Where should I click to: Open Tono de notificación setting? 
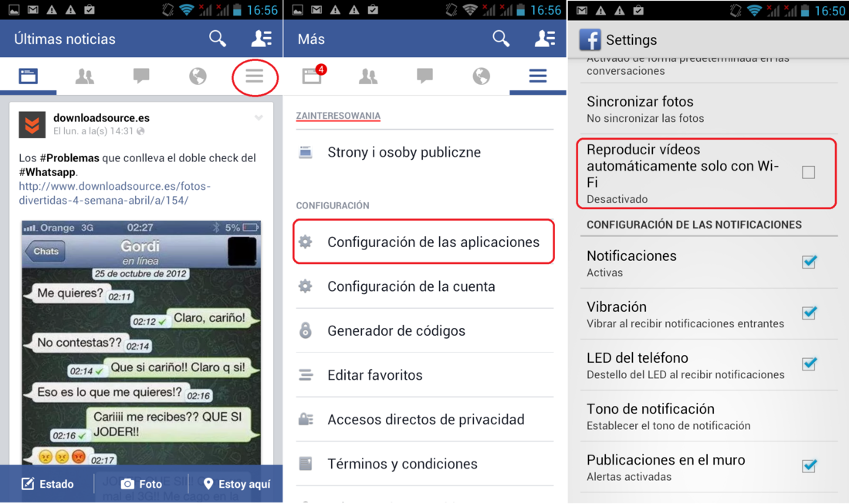point(709,416)
